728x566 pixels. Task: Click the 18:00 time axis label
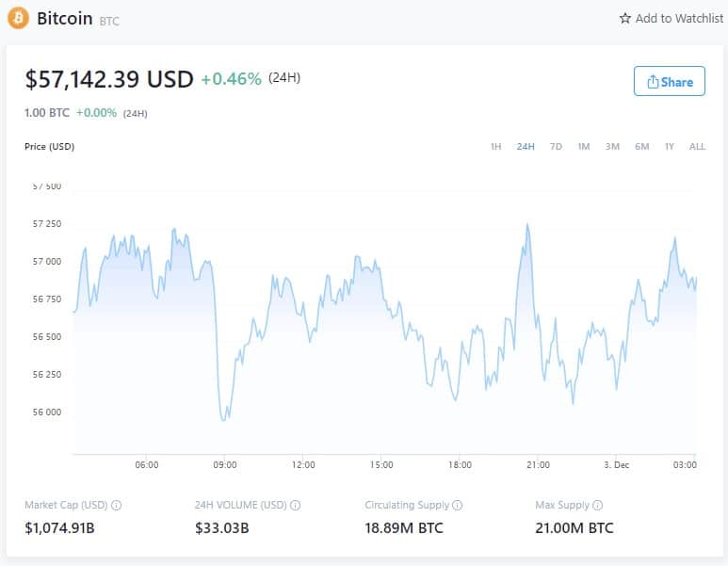(x=460, y=465)
